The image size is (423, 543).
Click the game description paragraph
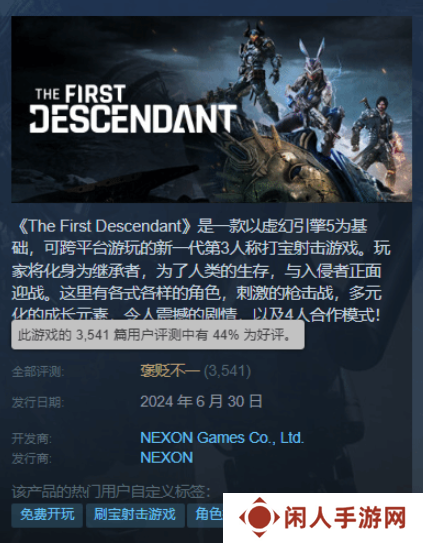[x=200, y=270]
